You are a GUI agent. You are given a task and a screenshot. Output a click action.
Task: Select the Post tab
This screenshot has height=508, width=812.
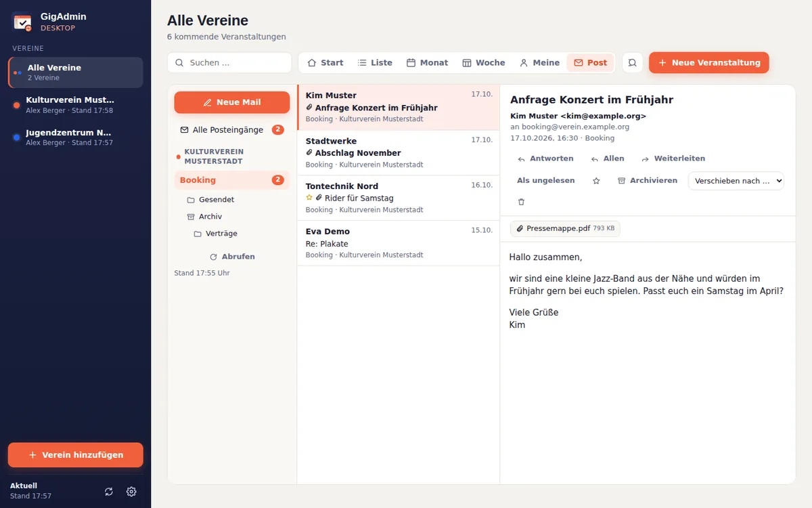590,62
